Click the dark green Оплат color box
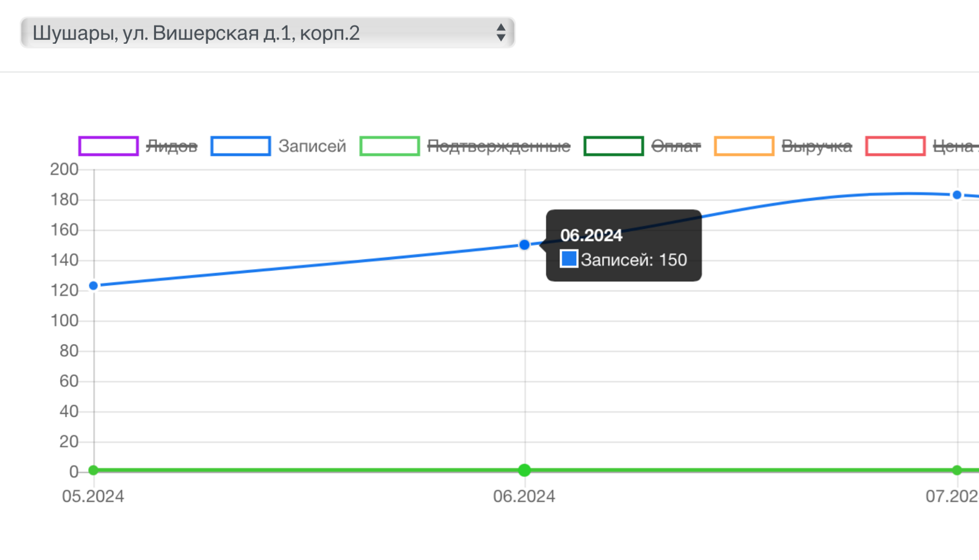979x560 pixels. (613, 146)
